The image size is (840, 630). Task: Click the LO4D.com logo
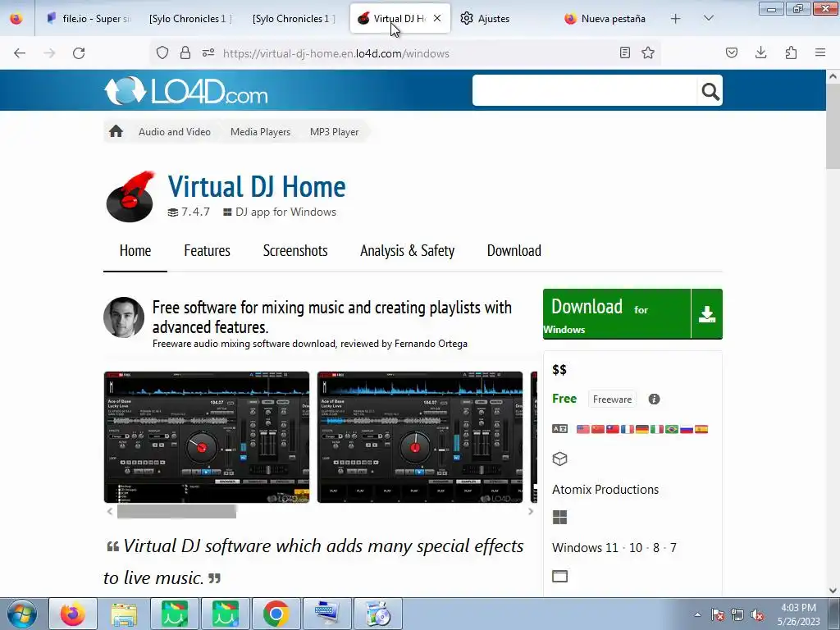pyautogui.click(x=186, y=90)
